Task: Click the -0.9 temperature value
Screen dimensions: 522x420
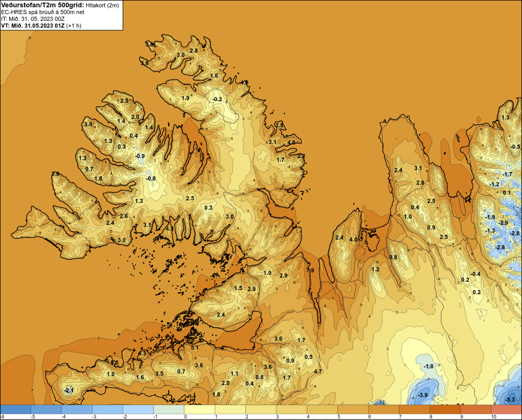Action: [140, 156]
